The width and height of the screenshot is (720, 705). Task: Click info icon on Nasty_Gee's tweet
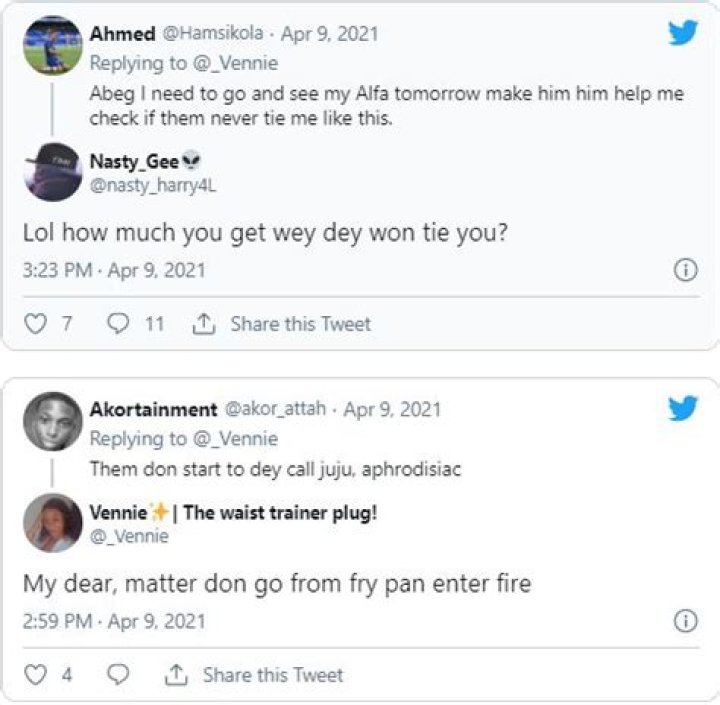(x=685, y=271)
